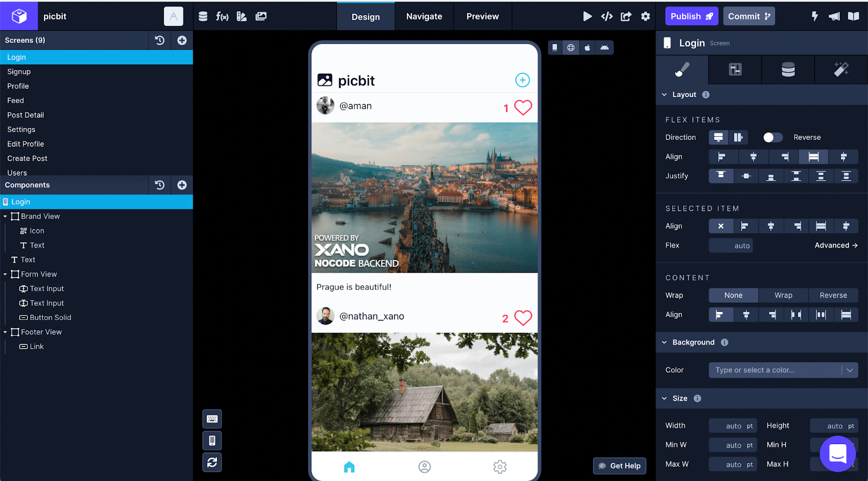The image size is (868, 481).
Task: Select the magic wand properties tab
Action: coord(840,69)
